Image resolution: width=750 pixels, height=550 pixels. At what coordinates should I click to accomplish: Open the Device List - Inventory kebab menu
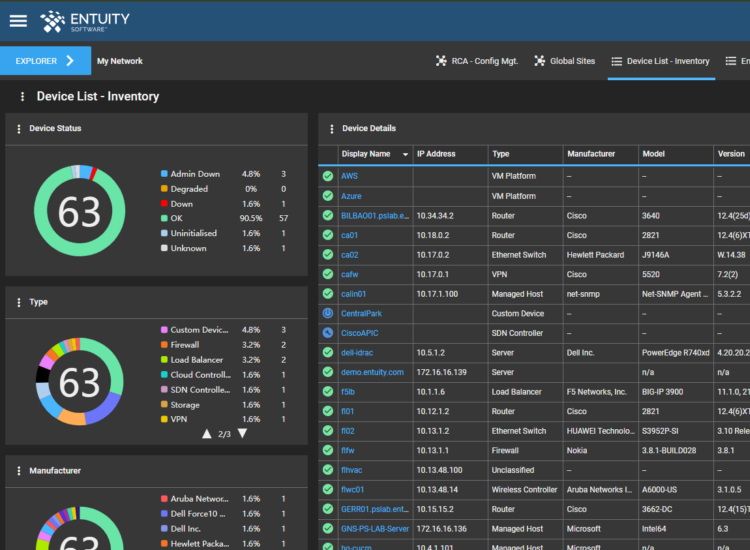pyautogui.click(x=22, y=97)
